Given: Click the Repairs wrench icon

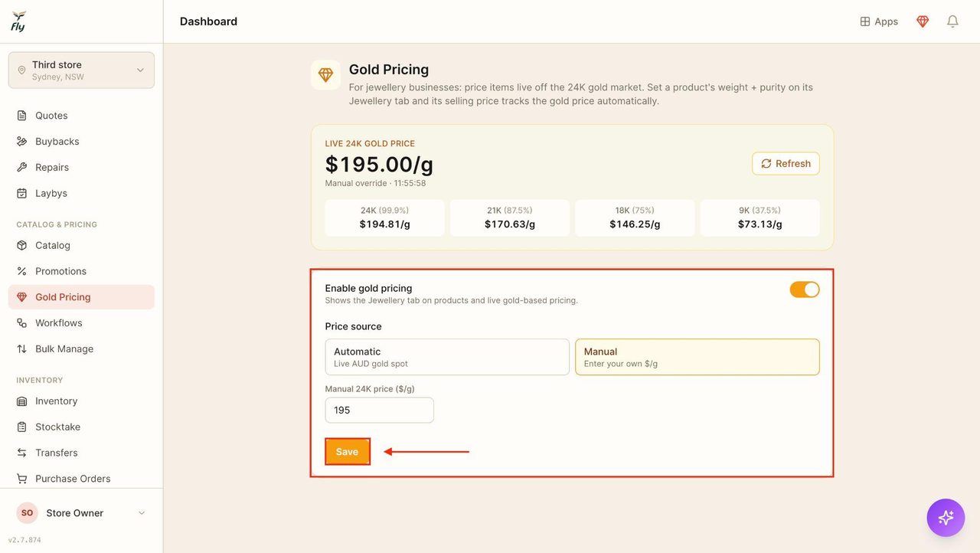Looking at the screenshot, I should point(21,168).
